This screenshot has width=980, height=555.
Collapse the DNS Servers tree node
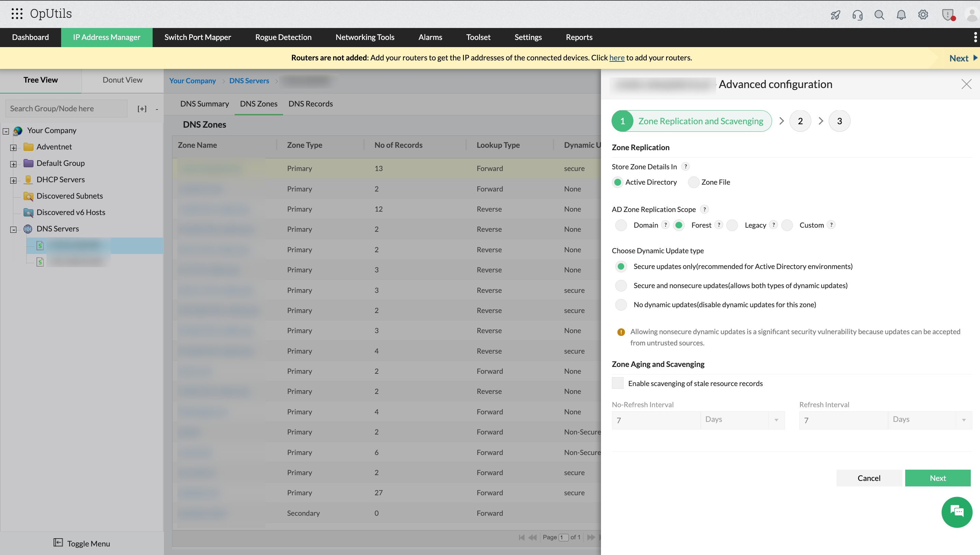coord(13,229)
